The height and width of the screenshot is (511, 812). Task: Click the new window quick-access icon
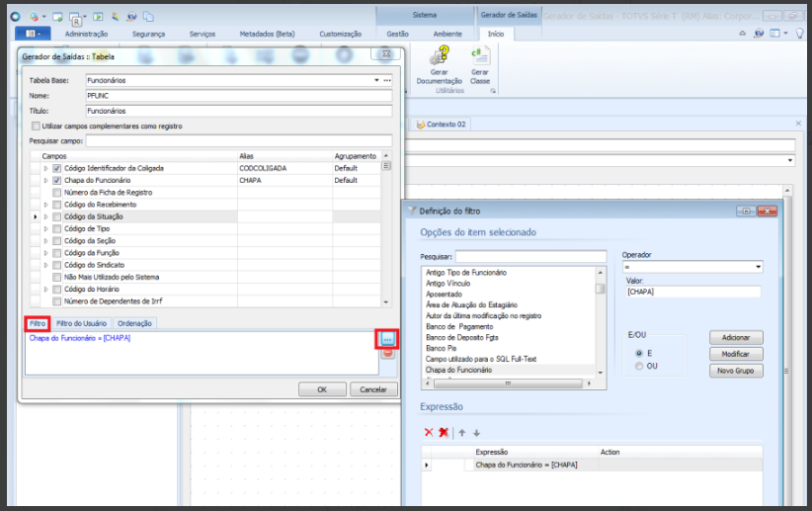tap(57, 17)
